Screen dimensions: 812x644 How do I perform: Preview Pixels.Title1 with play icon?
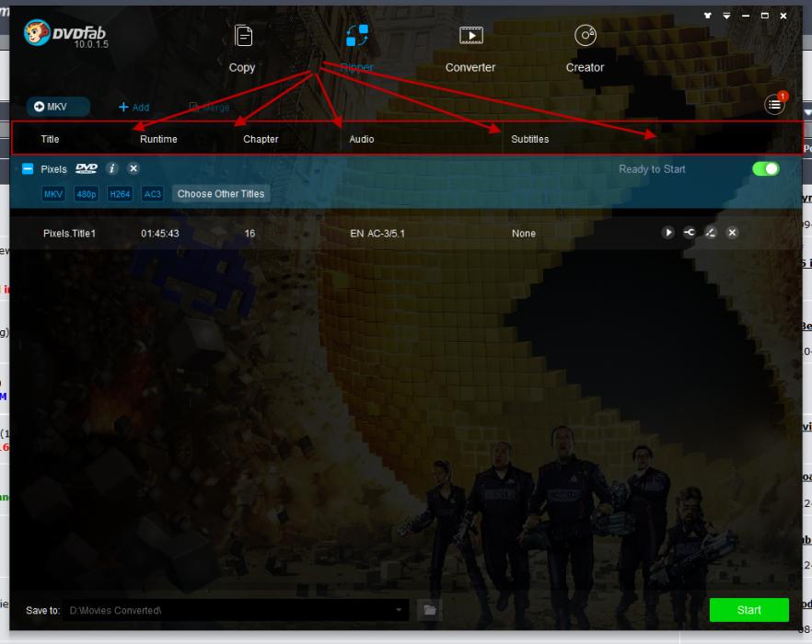pyautogui.click(x=668, y=233)
